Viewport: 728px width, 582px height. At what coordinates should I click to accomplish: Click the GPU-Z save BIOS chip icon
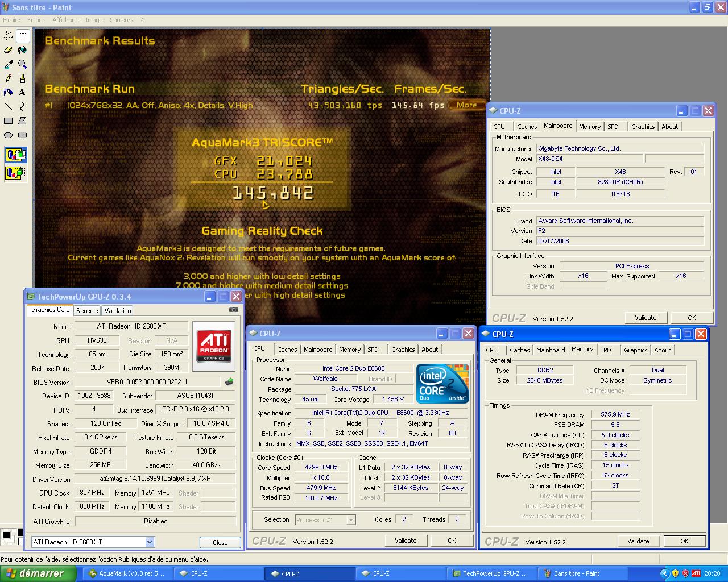point(229,382)
